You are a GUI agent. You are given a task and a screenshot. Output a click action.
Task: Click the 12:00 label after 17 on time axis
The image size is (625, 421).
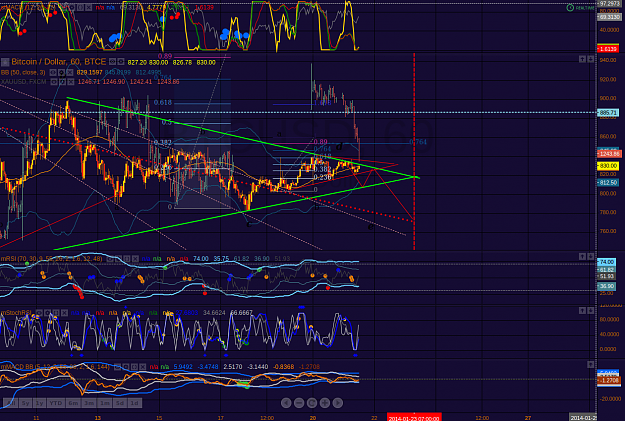[x=267, y=417]
